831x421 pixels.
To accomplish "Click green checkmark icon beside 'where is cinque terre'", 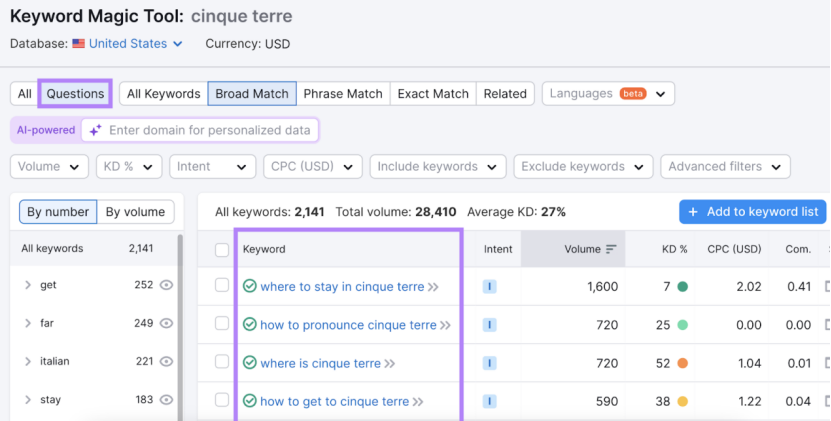I will click(x=249, y=363).
